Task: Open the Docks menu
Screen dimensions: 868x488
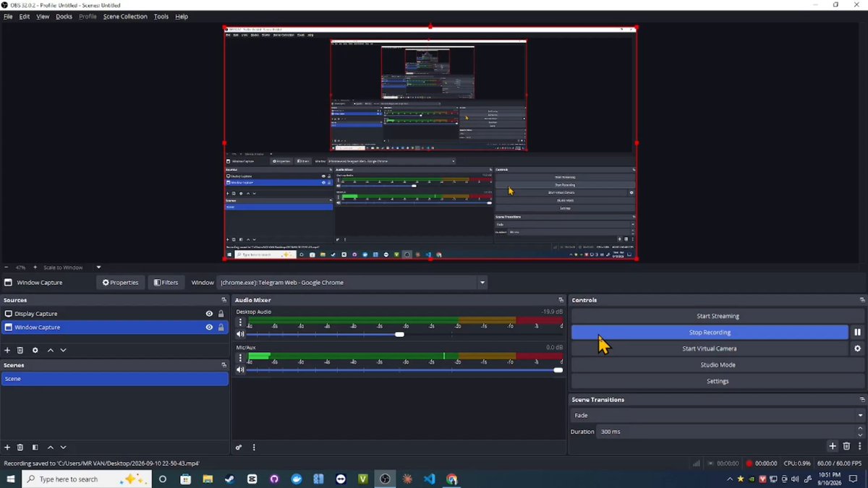Action: pos(64,16)
